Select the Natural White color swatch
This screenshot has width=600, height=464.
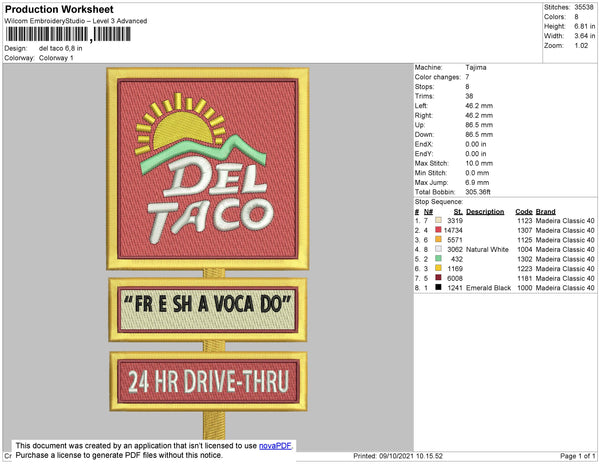439,249
